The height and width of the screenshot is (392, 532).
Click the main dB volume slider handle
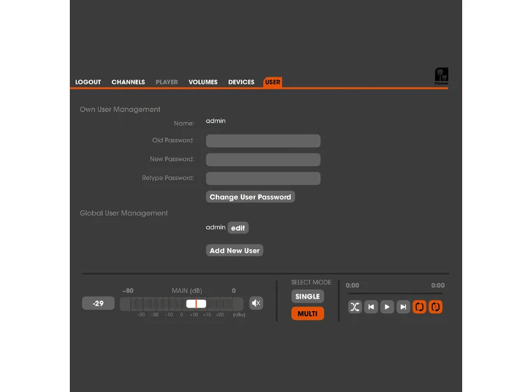[196, 303]
